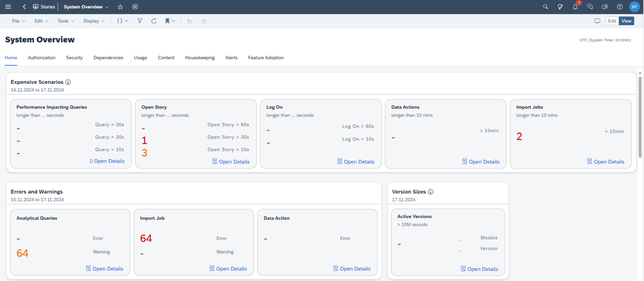Click the discussions speech-bubbles icon
The image size is (644, 281).
click(x=590, y=7)
